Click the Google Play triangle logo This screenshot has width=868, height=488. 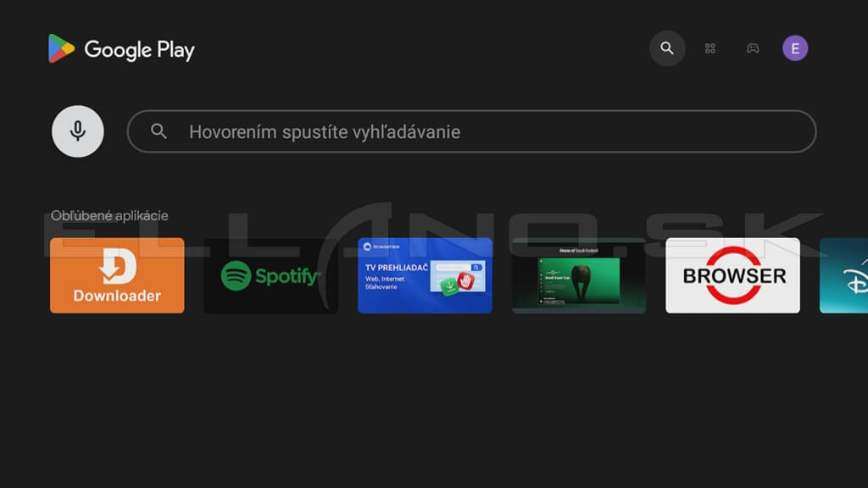pyautogui.click(x=61, y=49)
